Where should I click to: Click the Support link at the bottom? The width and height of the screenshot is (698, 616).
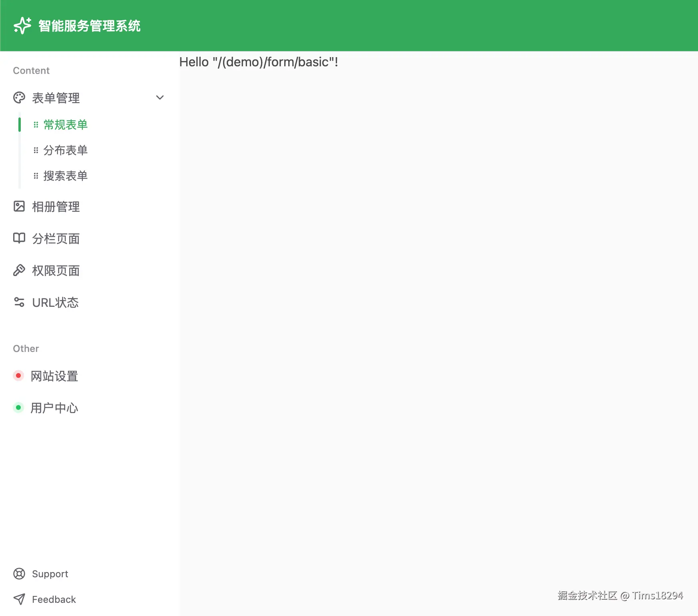[x=50, y=574]
